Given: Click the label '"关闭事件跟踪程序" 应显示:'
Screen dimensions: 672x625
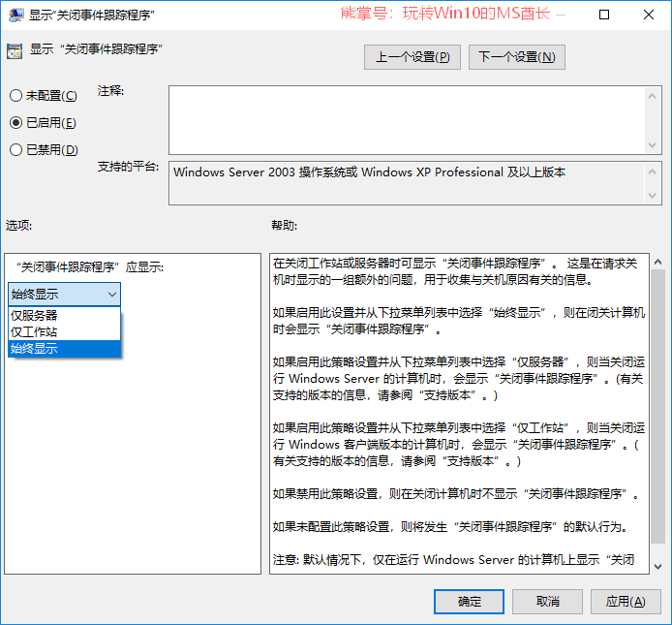Looking at the screenshot, I should (90, 267).
